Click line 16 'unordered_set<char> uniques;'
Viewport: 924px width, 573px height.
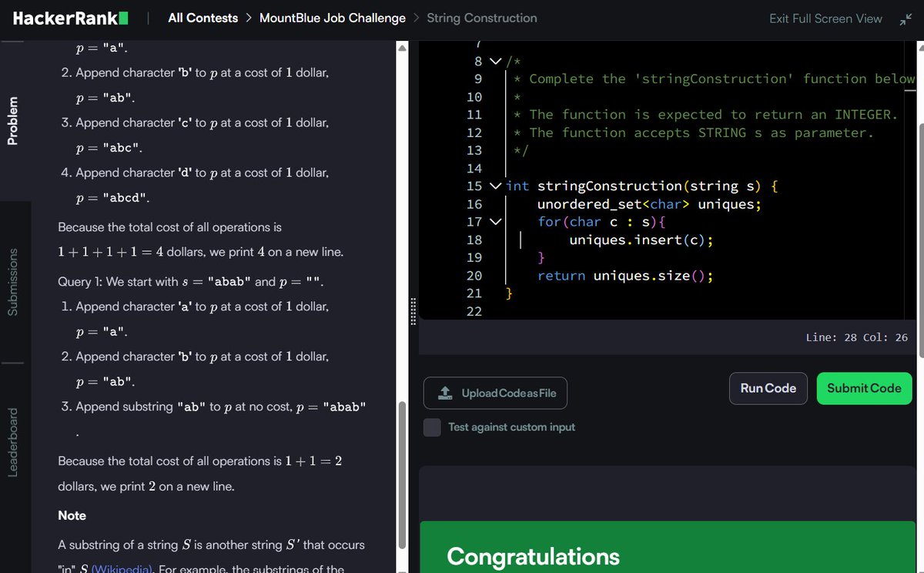click(649, 204)
